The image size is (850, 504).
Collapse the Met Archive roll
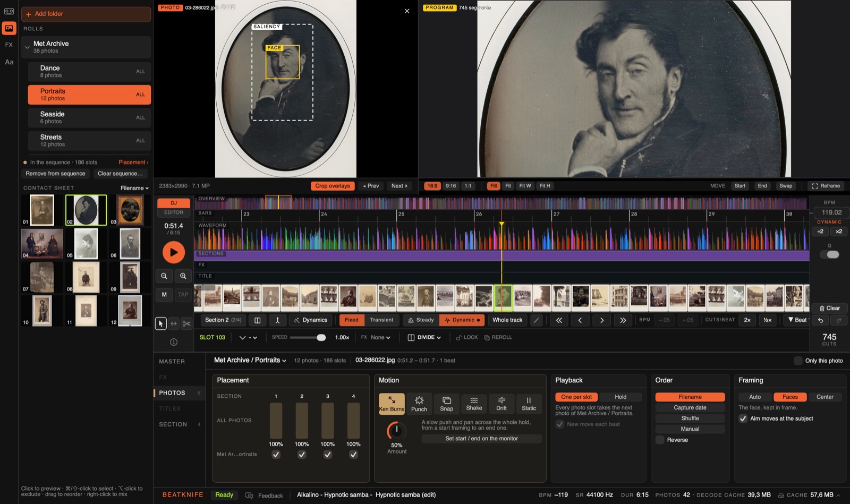click(27, 47)
